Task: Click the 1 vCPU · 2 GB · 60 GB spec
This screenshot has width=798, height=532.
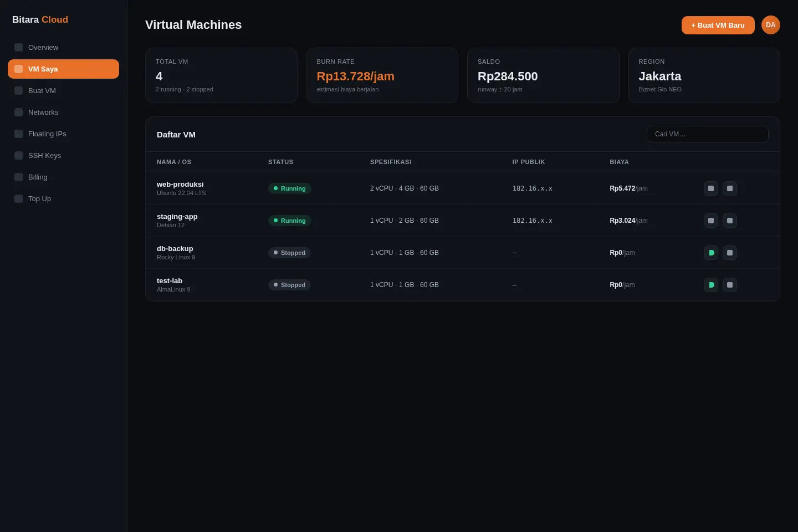Action: [x=405, y=221]
